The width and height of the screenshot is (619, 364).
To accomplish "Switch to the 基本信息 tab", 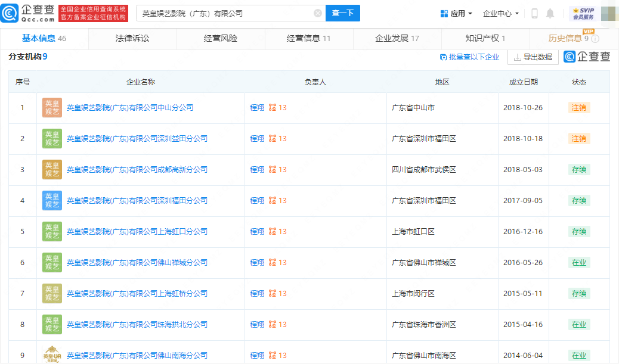I will click(44, 38).
